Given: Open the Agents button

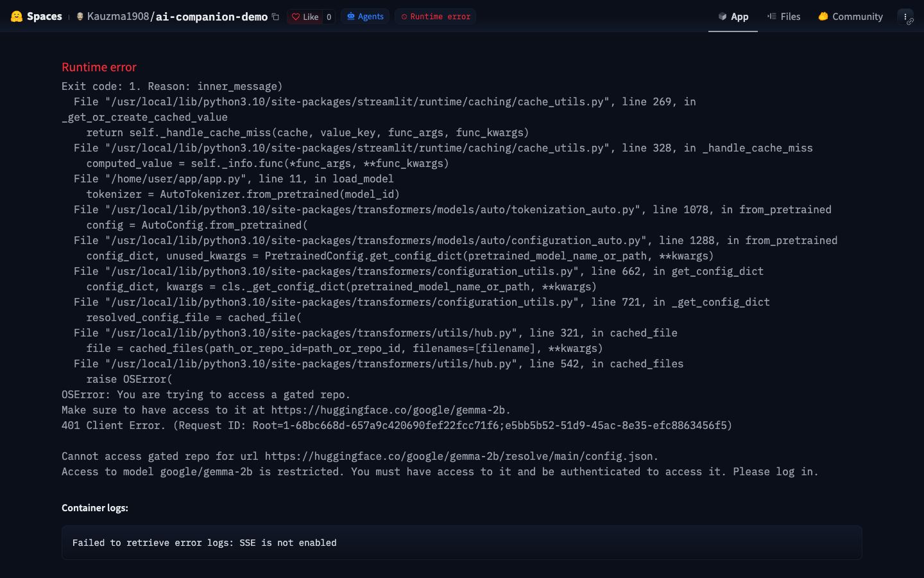Looking at the screenshot, I should point(365,17).
